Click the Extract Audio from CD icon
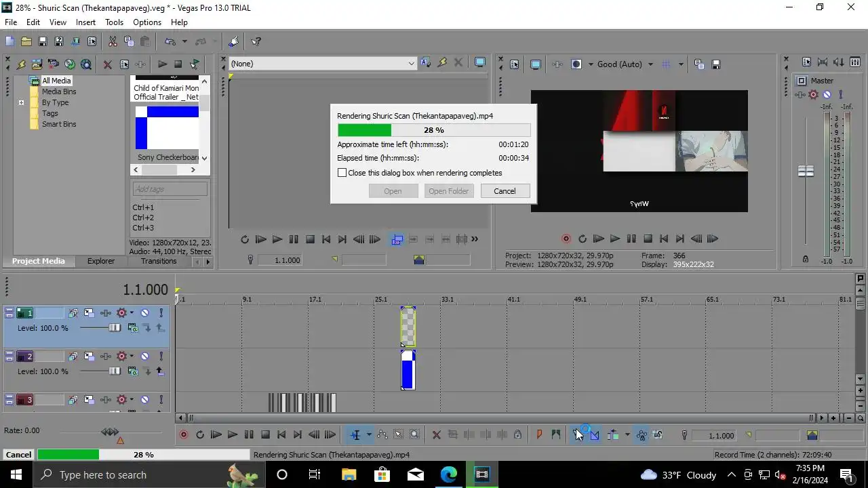This screenshot has width=868, height=488. coord(70,64)
